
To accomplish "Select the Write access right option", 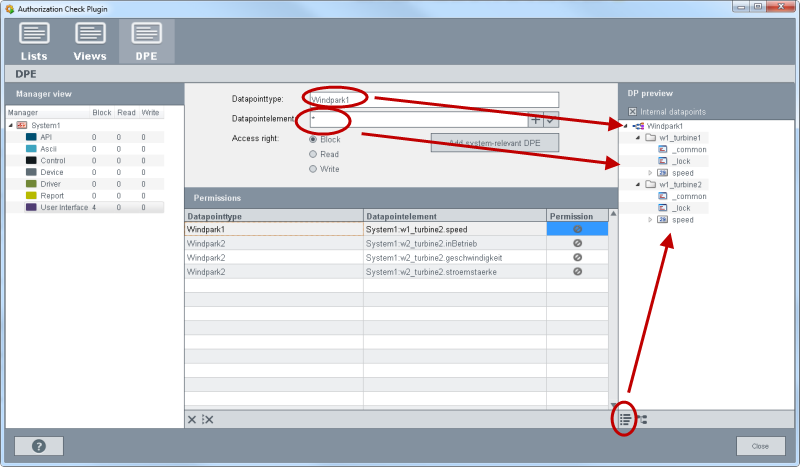I will pyautogui.click(x=313, y=170).
